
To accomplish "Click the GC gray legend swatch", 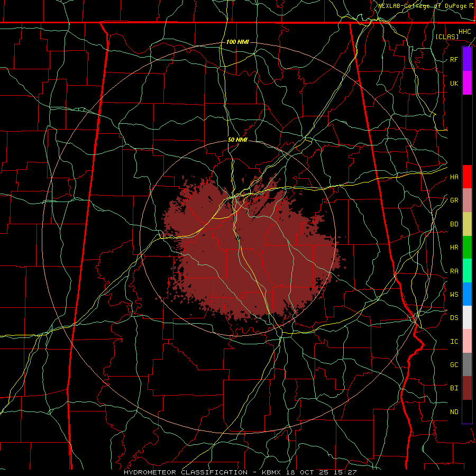I will tap(467, 364).
